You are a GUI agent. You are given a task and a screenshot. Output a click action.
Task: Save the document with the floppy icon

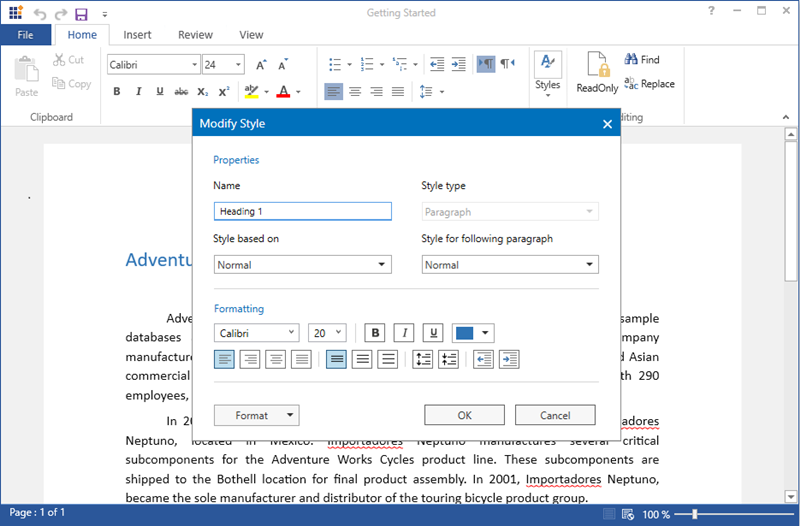[x=82, y=14]
